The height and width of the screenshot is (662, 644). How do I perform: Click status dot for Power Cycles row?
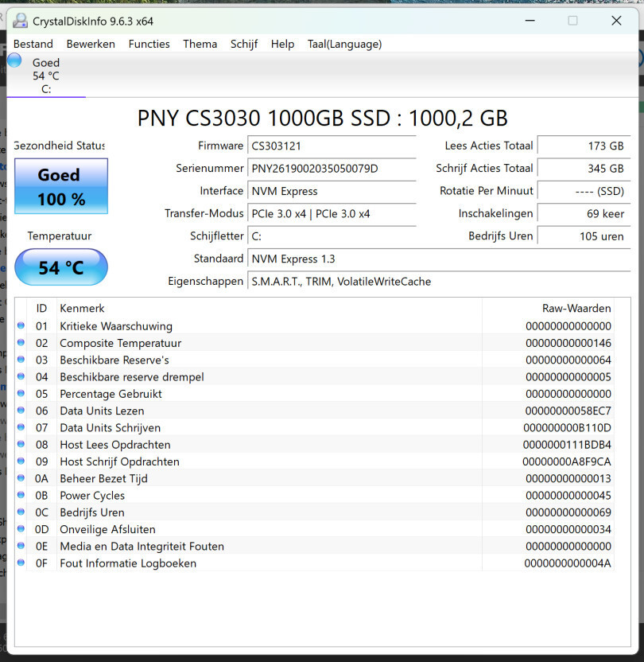coord(21,495)
